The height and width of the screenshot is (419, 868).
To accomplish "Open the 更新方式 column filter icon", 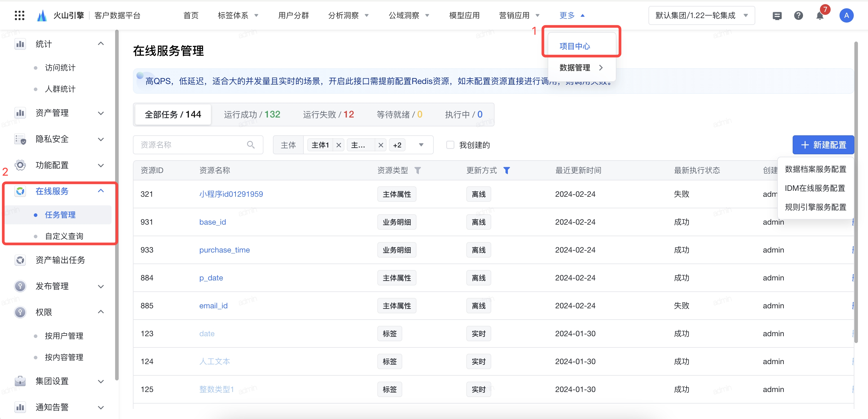I will 506,170.
